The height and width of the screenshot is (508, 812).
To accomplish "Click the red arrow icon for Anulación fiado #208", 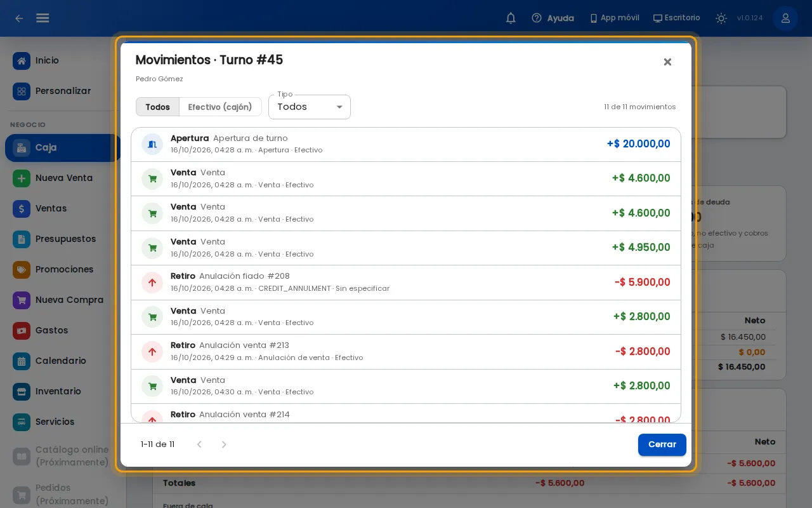I will 152,283.
